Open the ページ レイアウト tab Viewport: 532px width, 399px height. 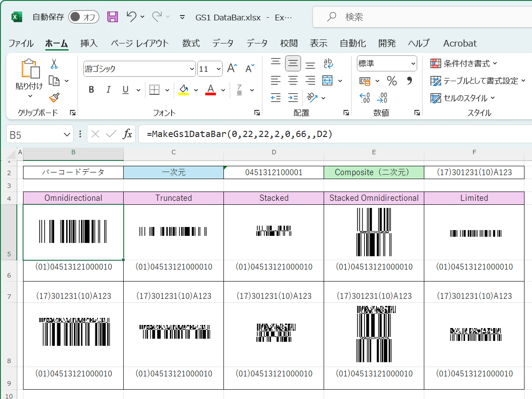point(140,43)
